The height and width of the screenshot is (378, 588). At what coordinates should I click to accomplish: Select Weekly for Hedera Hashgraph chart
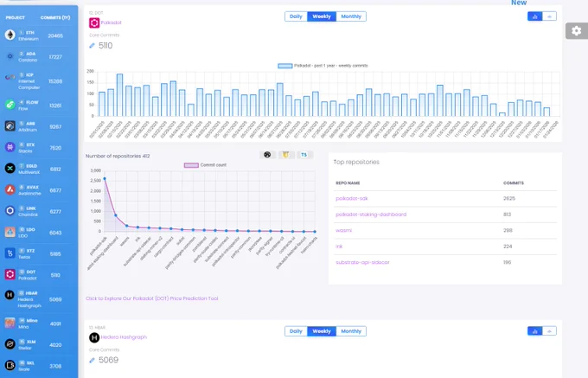click(x=322, y=331)
